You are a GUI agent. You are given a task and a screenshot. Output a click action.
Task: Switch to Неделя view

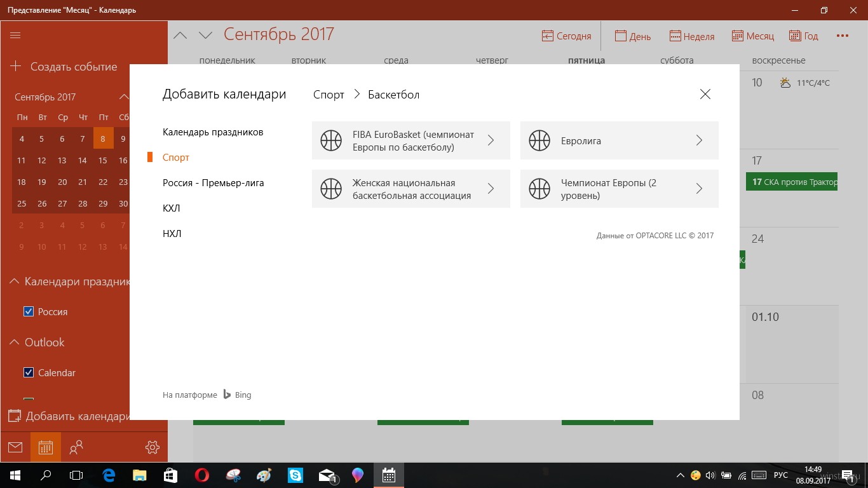click(x=692, y=36)
